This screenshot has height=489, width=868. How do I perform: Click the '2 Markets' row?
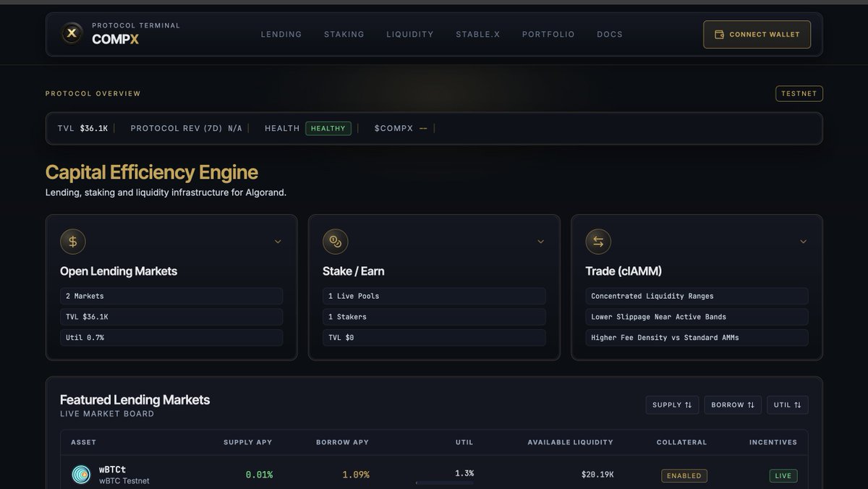point(171,296)
